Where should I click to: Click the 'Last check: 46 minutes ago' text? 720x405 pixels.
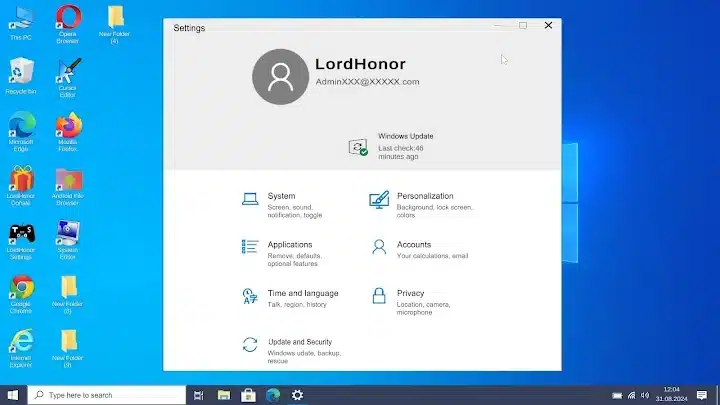pos(401,152)
